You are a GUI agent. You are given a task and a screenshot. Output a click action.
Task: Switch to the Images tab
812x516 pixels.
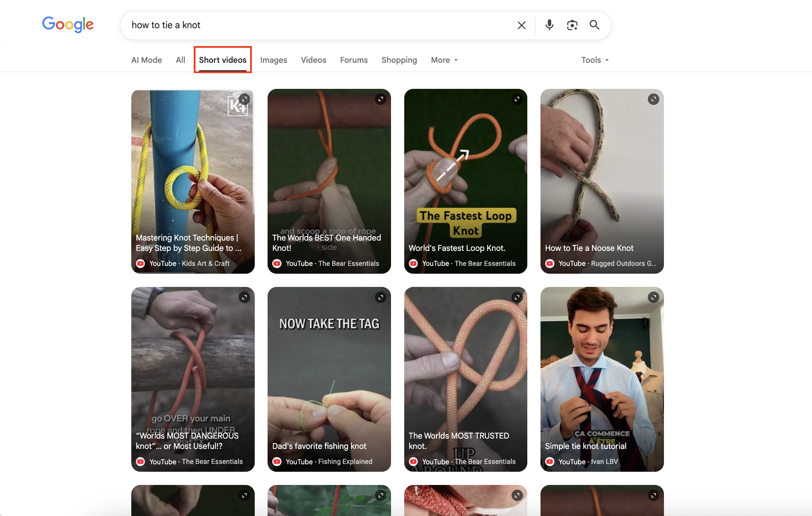click(274, 60)
